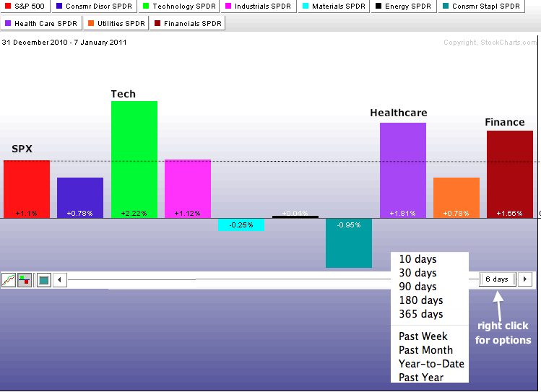Toggle the Consmr Discr SPDR legend button
541x392 pixels.
(94, 6)
